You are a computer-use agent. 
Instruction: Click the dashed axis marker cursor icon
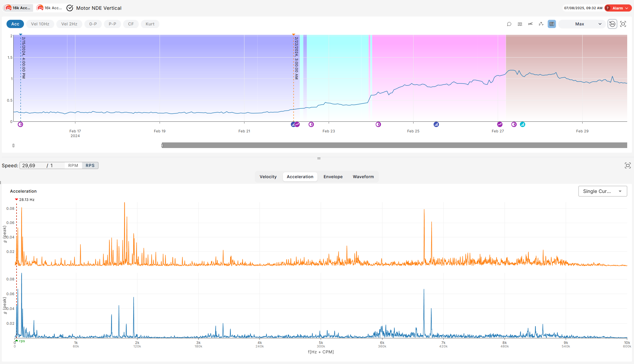point(541,24)
